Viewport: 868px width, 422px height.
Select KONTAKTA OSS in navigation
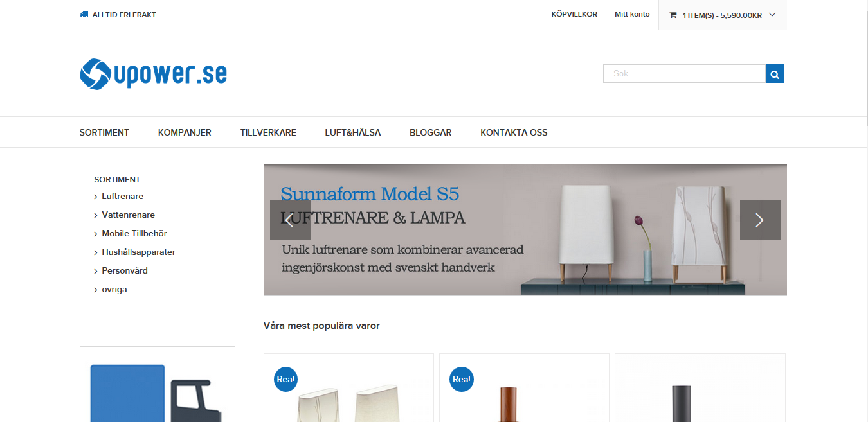514,132
